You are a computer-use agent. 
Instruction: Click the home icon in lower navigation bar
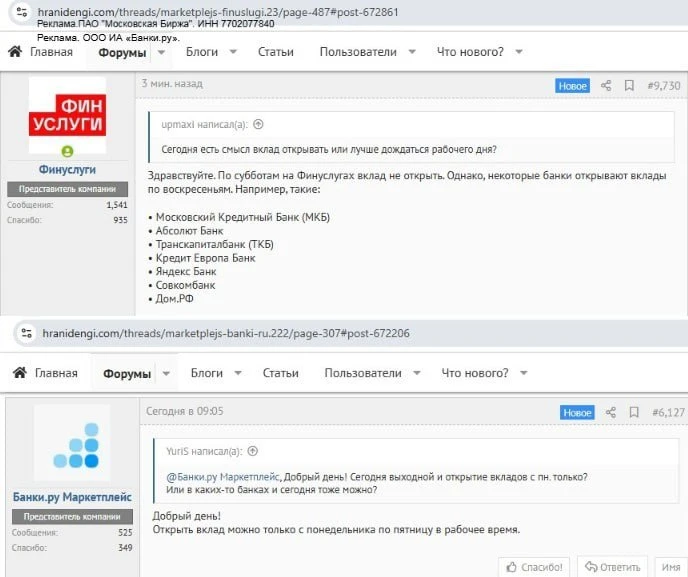point(20,373)
